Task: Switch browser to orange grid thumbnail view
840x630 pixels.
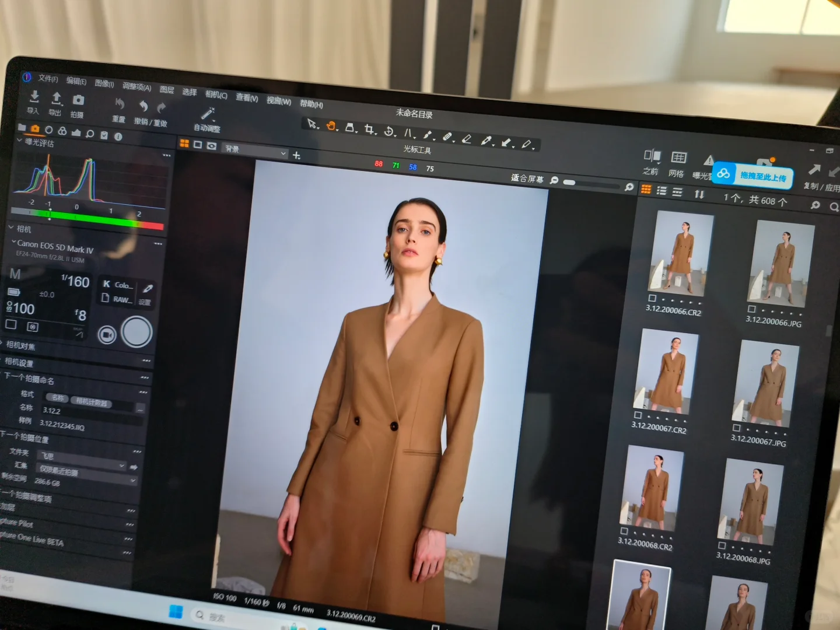Action: 646,189
